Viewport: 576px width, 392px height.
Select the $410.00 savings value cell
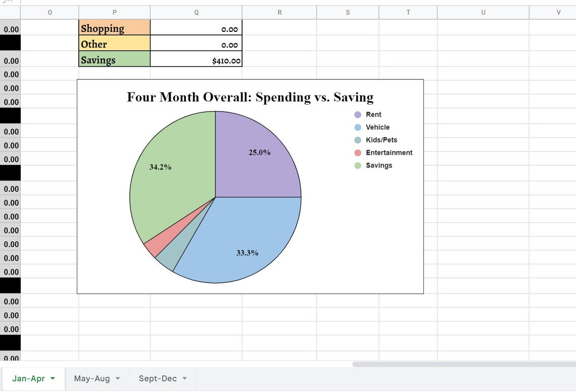pos(196,59)
